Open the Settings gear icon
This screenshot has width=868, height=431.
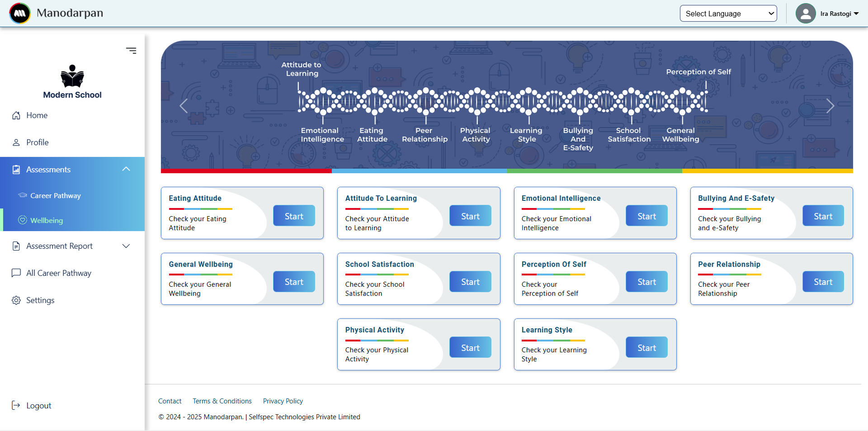(16, 300)
